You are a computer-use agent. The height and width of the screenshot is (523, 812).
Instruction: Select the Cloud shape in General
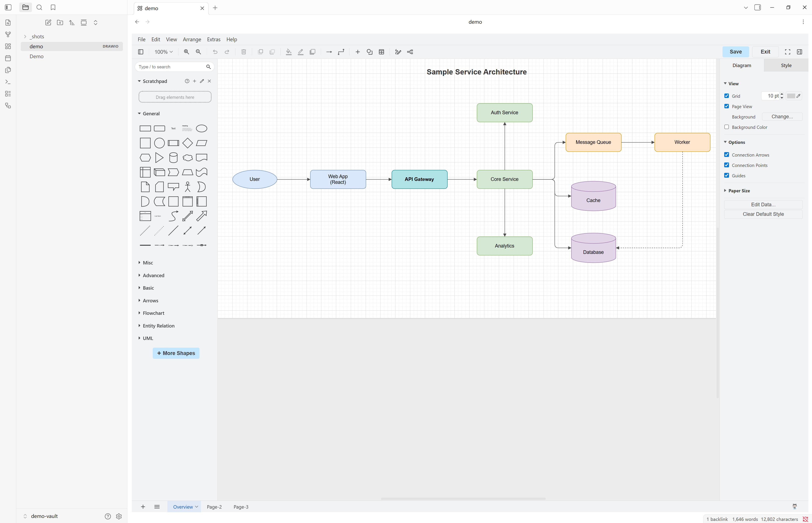[187, 158]
